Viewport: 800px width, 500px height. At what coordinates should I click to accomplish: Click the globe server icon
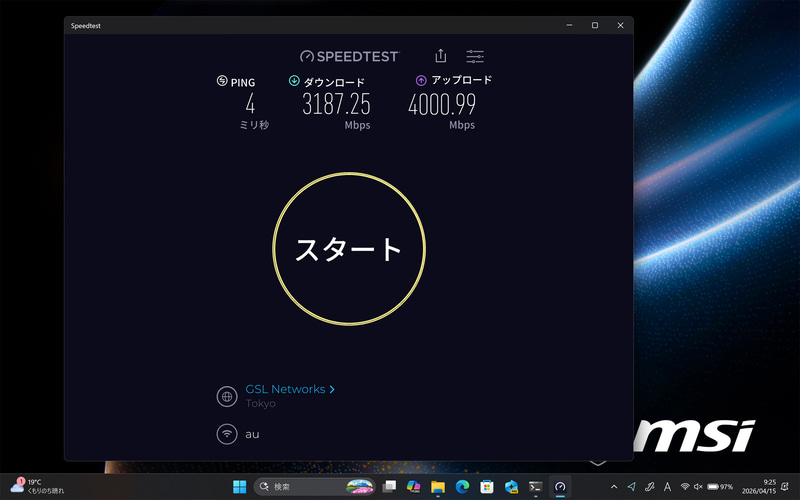coord(227,396)
